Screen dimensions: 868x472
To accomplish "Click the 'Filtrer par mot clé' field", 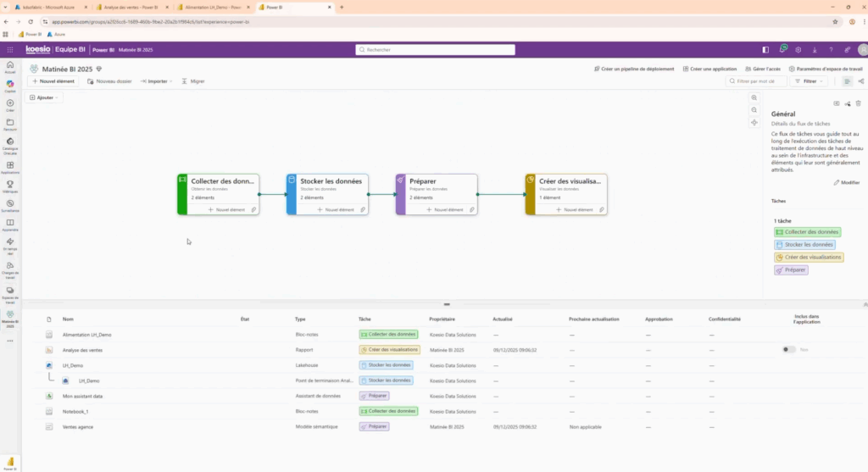I will coord(759,81).
